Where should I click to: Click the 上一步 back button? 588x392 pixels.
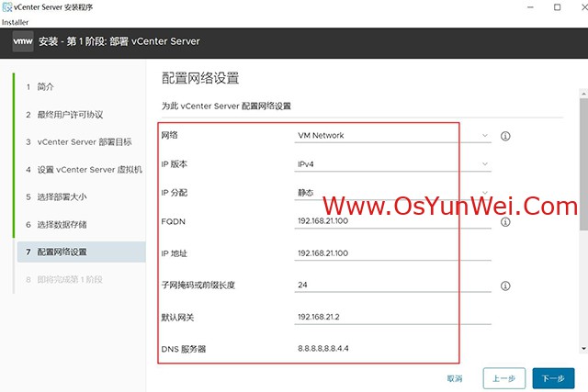pyautogui.click(x=504, y=378)
